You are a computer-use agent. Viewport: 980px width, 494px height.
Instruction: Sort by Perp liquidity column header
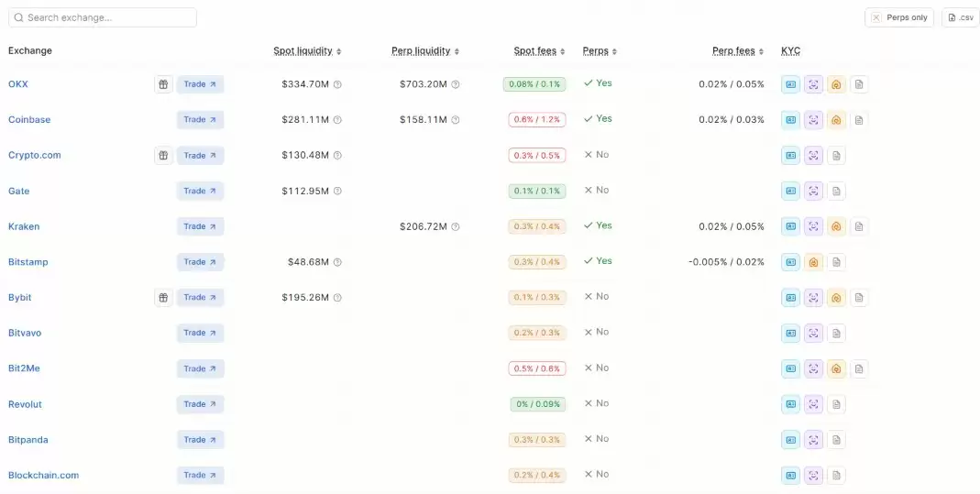[x=425, y=51]
